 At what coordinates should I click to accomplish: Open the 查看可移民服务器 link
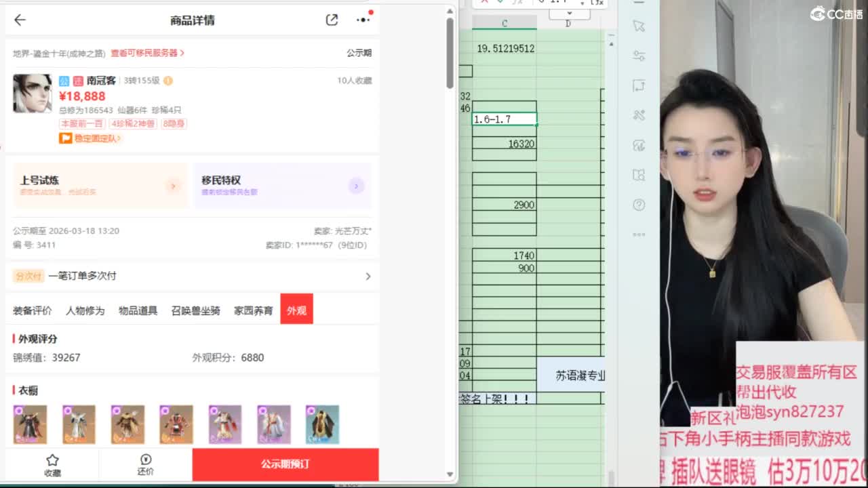[148, 53]
